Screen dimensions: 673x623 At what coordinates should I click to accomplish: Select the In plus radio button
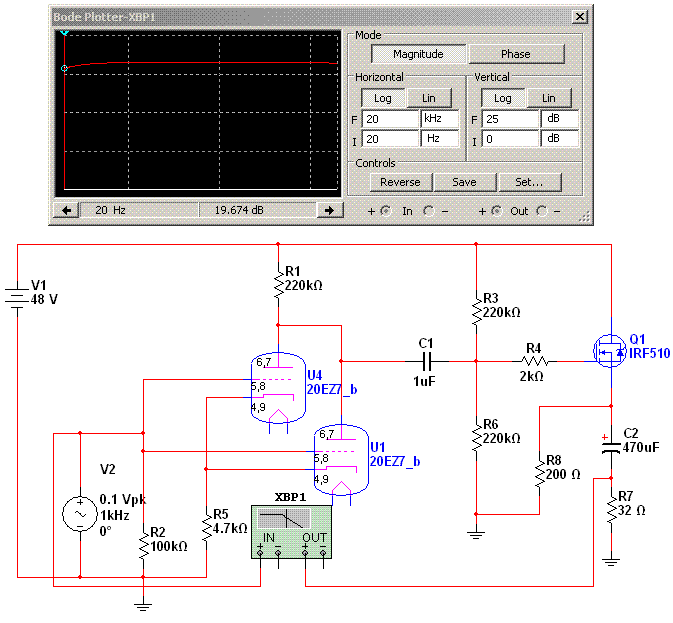[385, 211]
